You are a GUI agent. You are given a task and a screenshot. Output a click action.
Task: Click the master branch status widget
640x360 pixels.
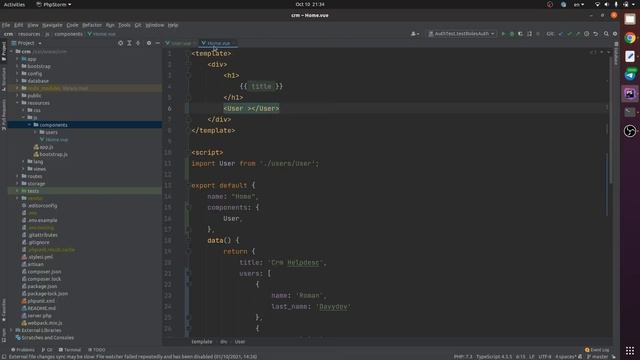597,356
